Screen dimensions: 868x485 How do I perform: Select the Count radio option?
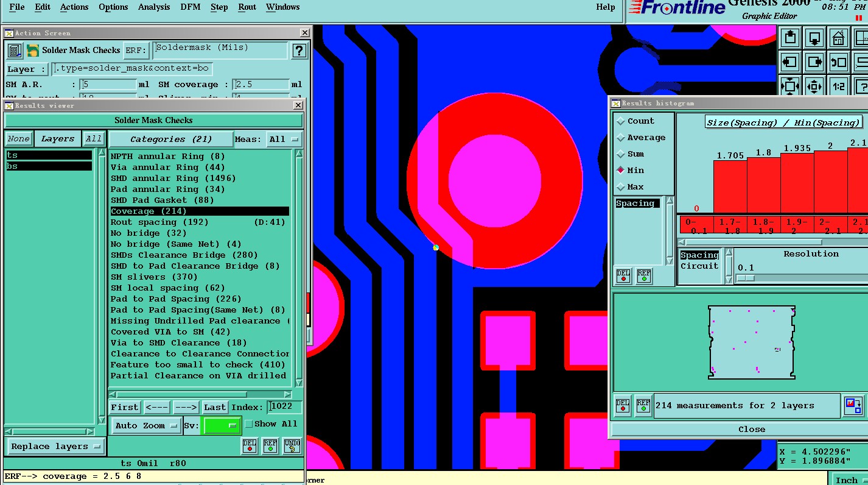[635, 121]
